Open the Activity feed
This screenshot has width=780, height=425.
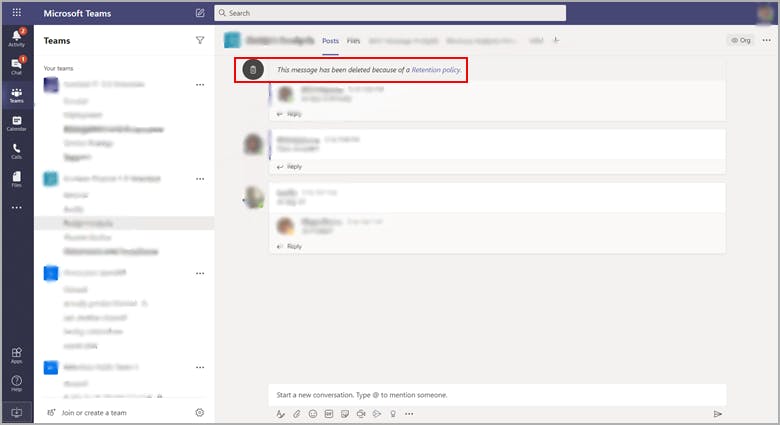tap(16, 38)
